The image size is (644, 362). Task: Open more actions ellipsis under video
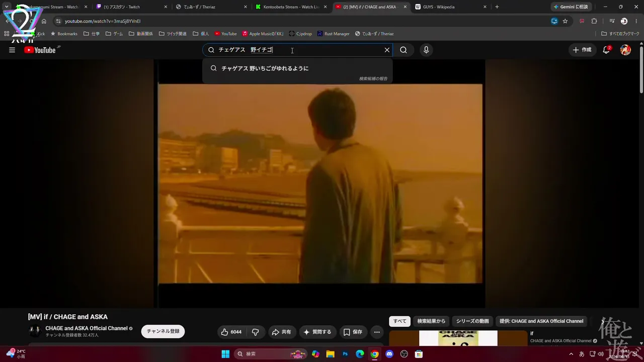coord(377,332)
